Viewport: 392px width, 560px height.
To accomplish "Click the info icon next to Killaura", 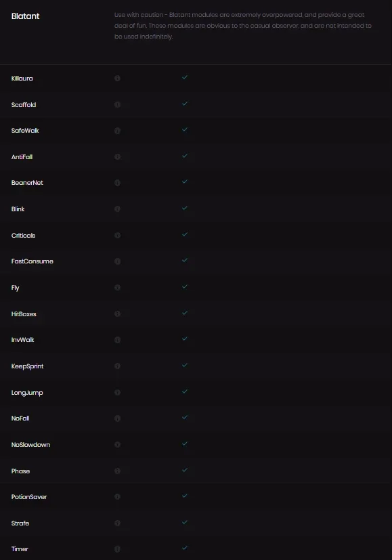I will coord(117,79).
